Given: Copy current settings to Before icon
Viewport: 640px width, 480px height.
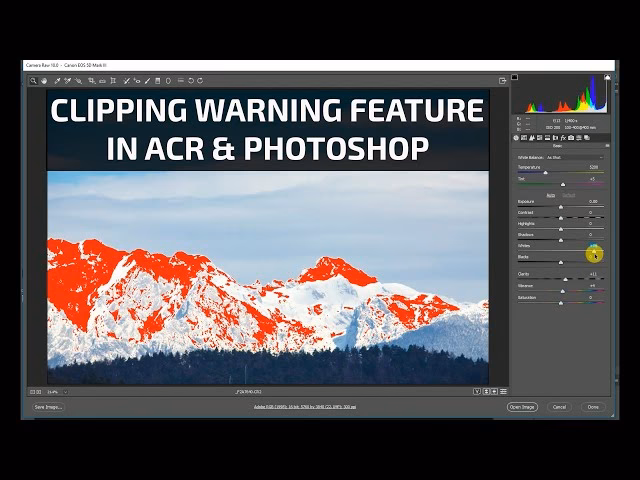Looking at the screenshot, I should [x=494, y=391].
